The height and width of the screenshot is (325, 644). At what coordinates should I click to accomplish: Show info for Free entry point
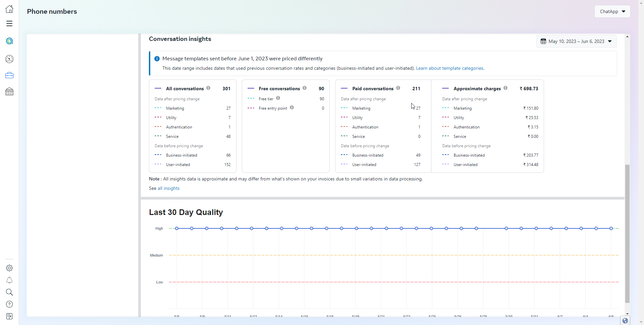292,108
